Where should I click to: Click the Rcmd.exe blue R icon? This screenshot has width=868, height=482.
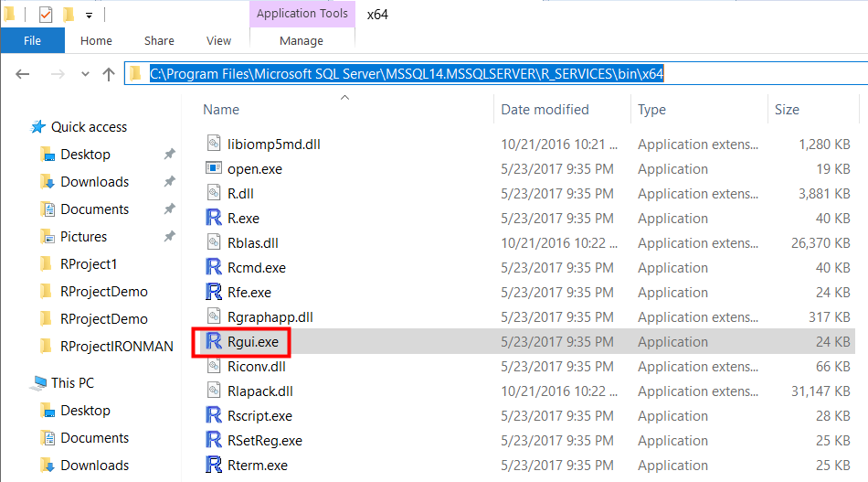click(x=214, y=267)
